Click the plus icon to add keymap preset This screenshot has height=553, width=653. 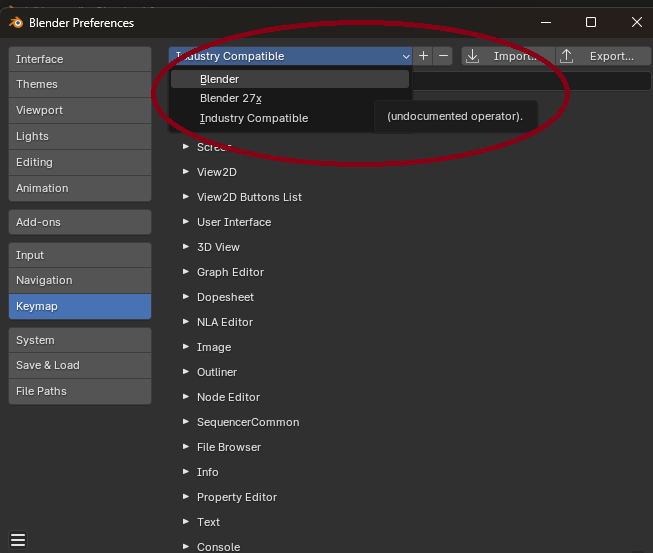(x=424, y=56)
